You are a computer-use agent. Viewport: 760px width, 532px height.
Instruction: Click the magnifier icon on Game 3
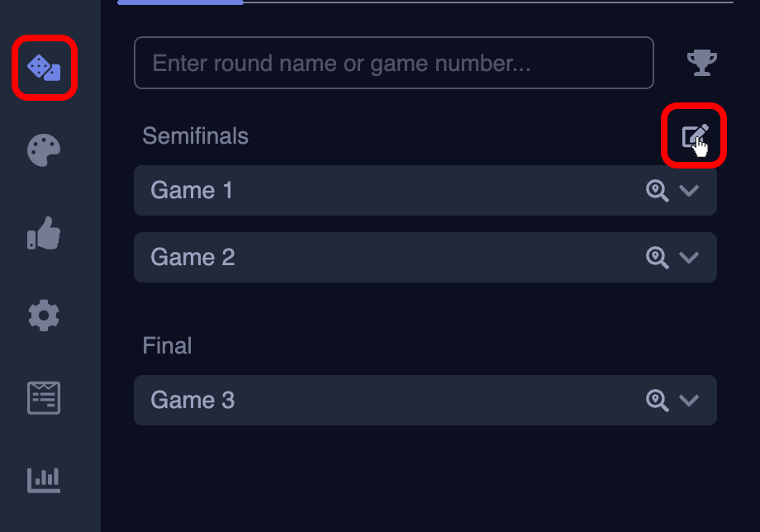click(x=658, y=401)
